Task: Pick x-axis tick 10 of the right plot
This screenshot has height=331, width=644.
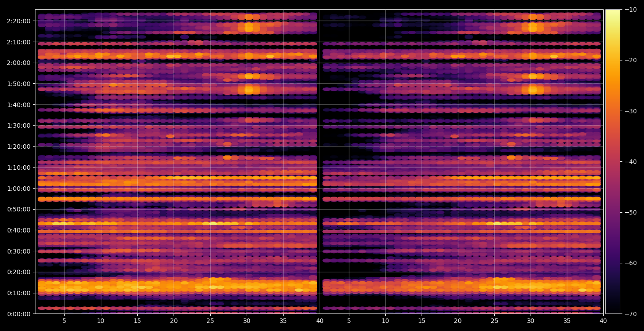Action: click(x=385, y=321)
